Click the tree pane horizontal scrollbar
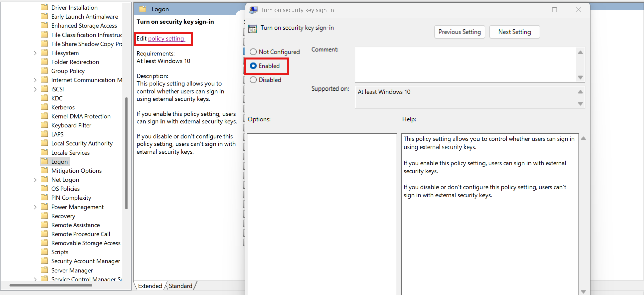The width and height of the screenshot is (644, 295). tap(51, 285)
